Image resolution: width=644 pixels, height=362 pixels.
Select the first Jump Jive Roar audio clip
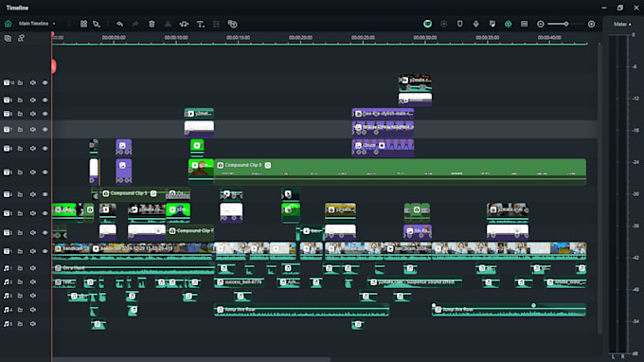point(301,310)
